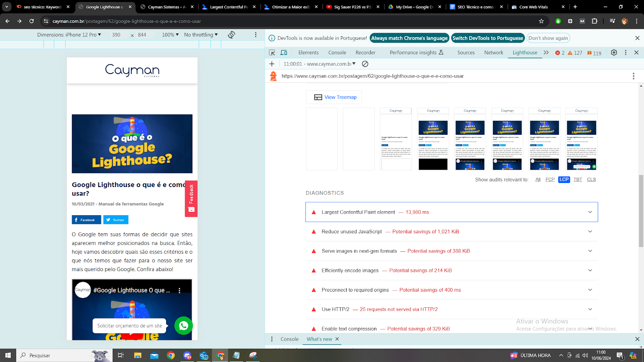Screen dimensions: 644x362
Task: Expand Efficiently encode images audit
Action: coord(452,270)
